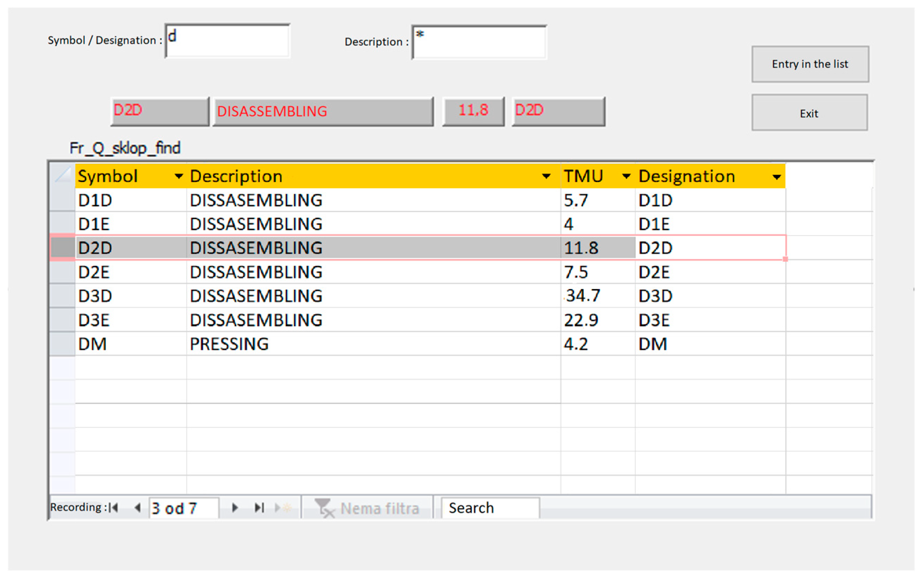The height and width of the screenshot is (583, 924).
Task: Go to first record navigation icon
Action: point(114,508)
